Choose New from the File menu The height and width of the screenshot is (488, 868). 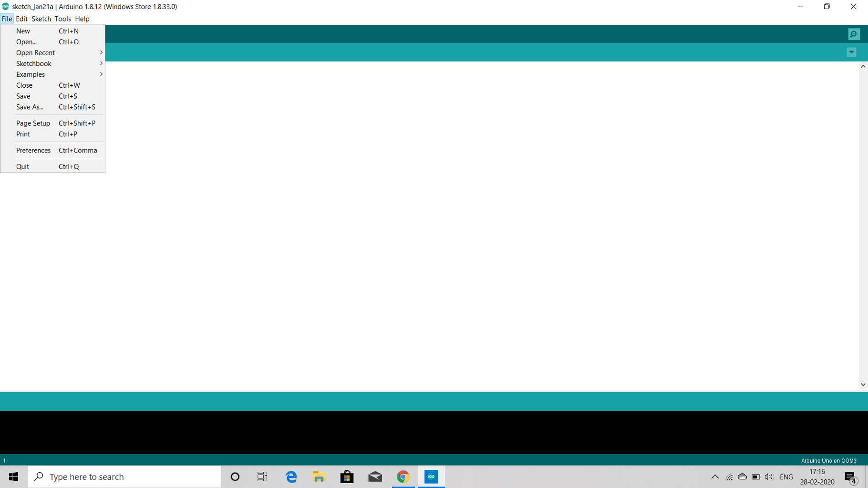[x=52, y=31]
